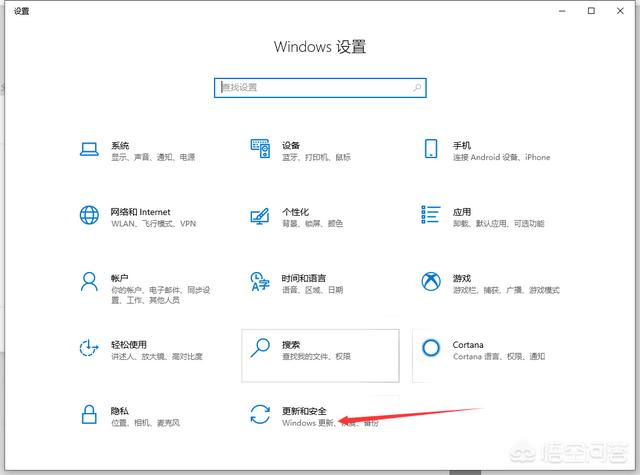Click the 时间和语言 title text
640x475 pixels.
[304, 278]
